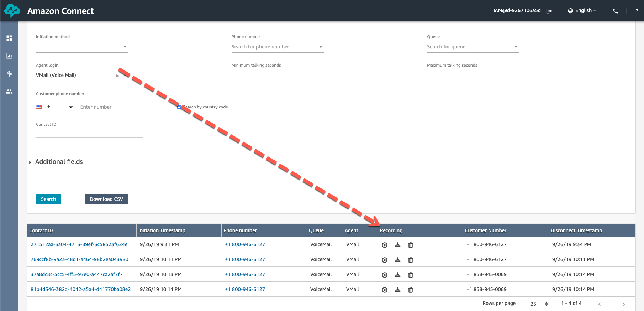
Task: Clear the VMail (Voice Mail) agent login selection
Action: click(x=117, y=76)
